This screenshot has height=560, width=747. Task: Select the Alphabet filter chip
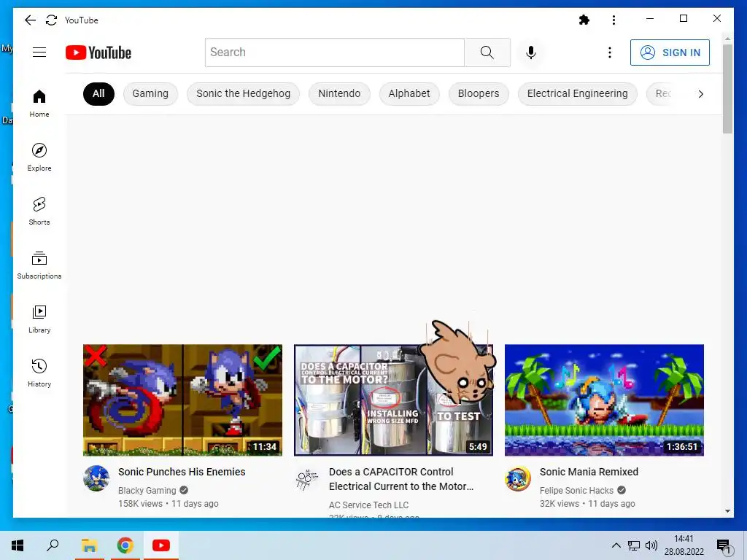[x=409, y=94]
